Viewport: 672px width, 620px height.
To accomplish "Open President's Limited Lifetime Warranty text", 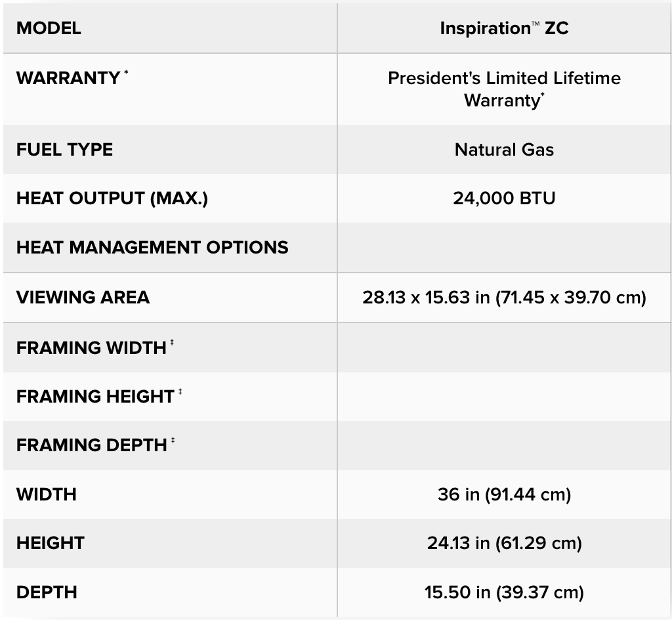I will coord(504,89).
